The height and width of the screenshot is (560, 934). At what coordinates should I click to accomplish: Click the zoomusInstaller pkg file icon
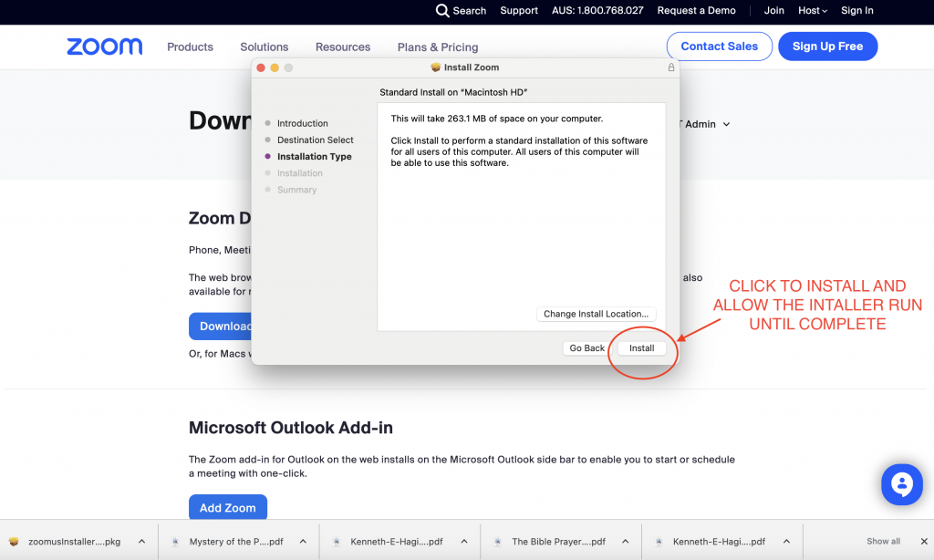(14, 542)
